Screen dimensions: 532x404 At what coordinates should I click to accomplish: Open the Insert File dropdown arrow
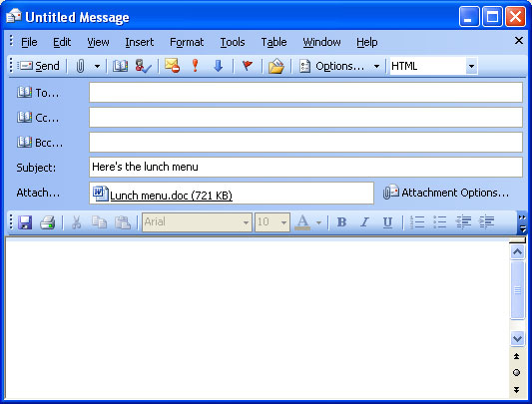[x=97, y=66]
